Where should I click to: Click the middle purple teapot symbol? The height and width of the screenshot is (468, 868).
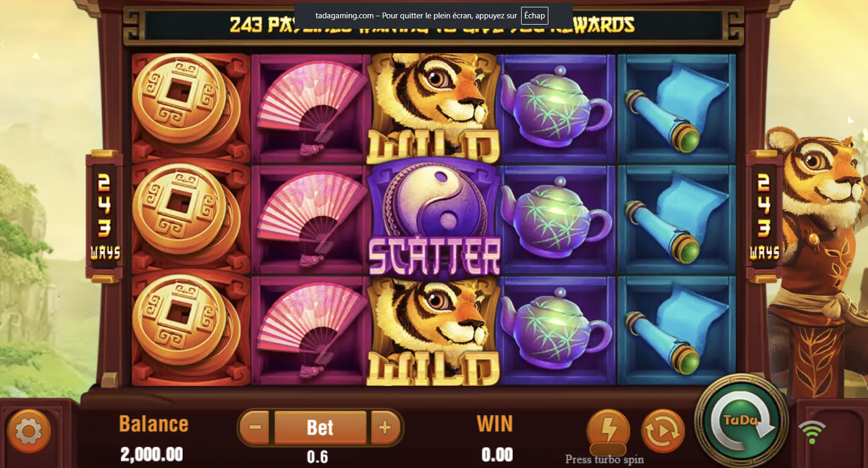[x=556, y=219]
